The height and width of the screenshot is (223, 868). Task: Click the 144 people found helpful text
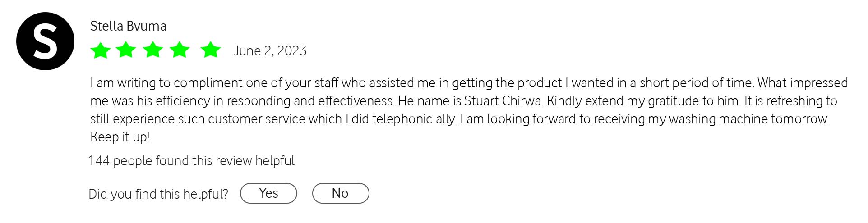click(192, 161)
